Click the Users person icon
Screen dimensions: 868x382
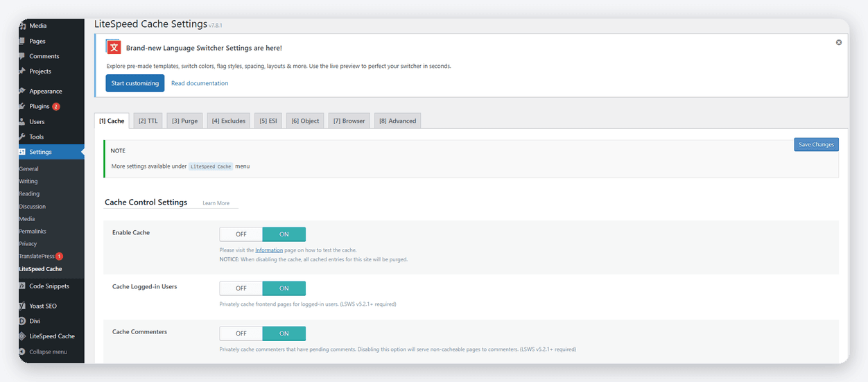[22, 121]
